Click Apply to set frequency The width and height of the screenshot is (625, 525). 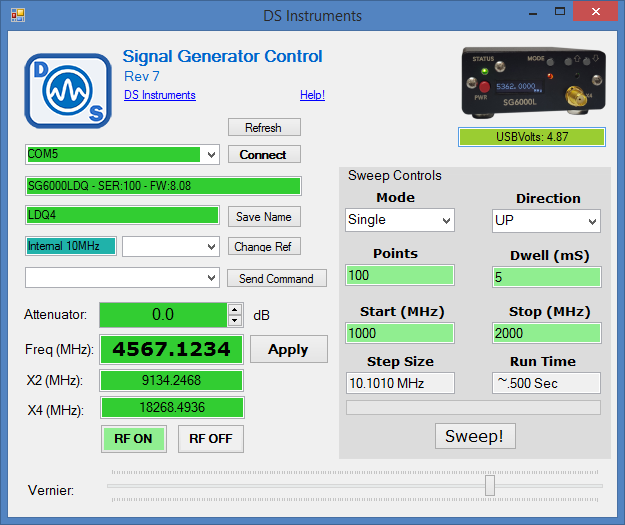[288, 349]
